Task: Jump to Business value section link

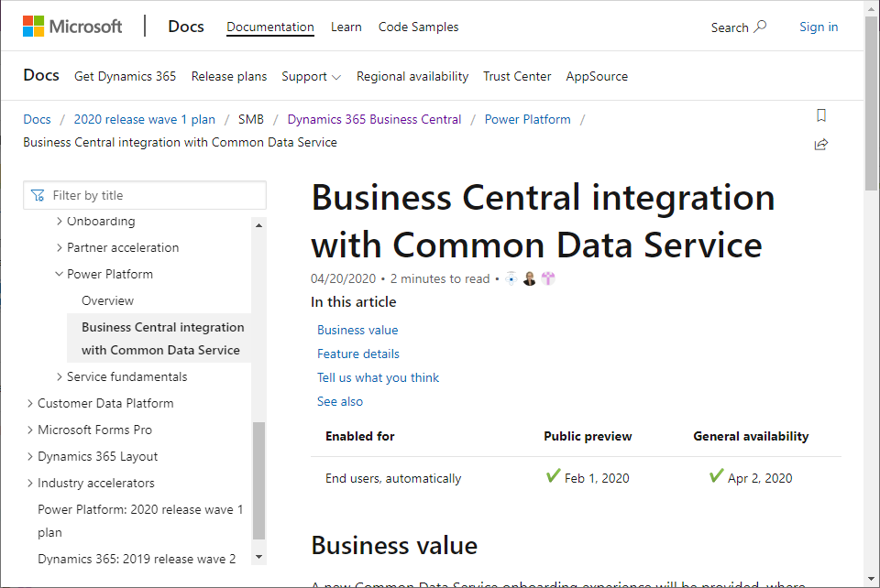Action: (x=357, y=330)
